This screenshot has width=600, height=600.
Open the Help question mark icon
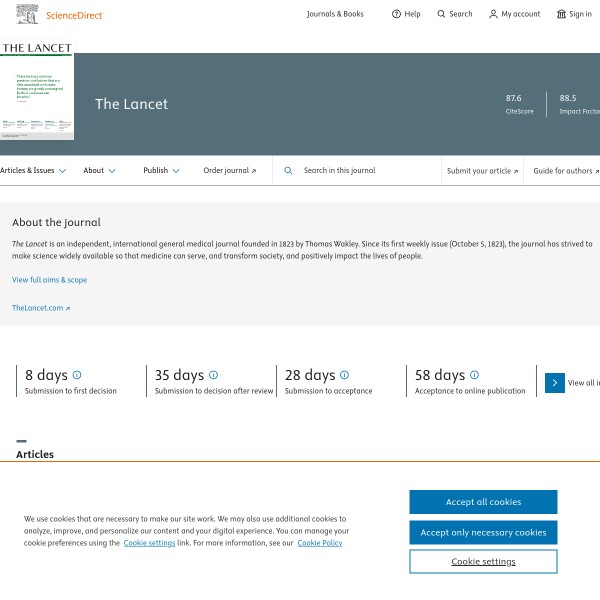tap(396, 14)
